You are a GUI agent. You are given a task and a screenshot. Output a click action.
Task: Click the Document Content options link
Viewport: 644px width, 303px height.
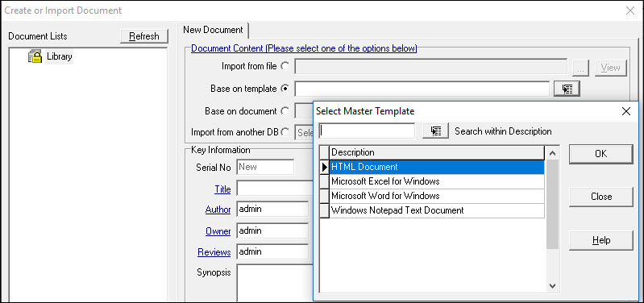coord(304,48)
